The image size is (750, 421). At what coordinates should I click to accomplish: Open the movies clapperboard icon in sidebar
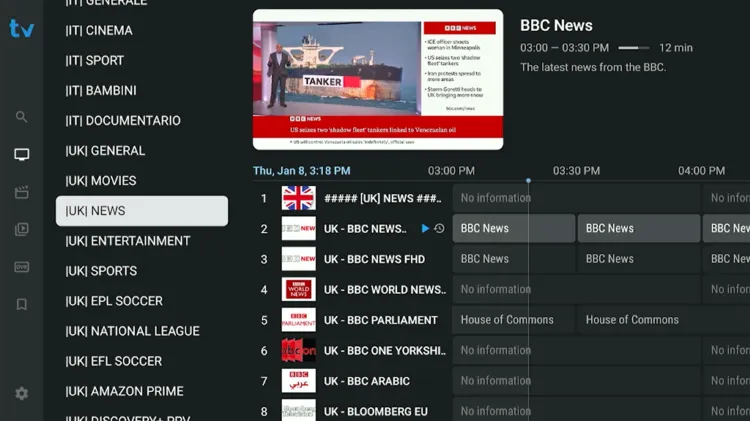22,192
